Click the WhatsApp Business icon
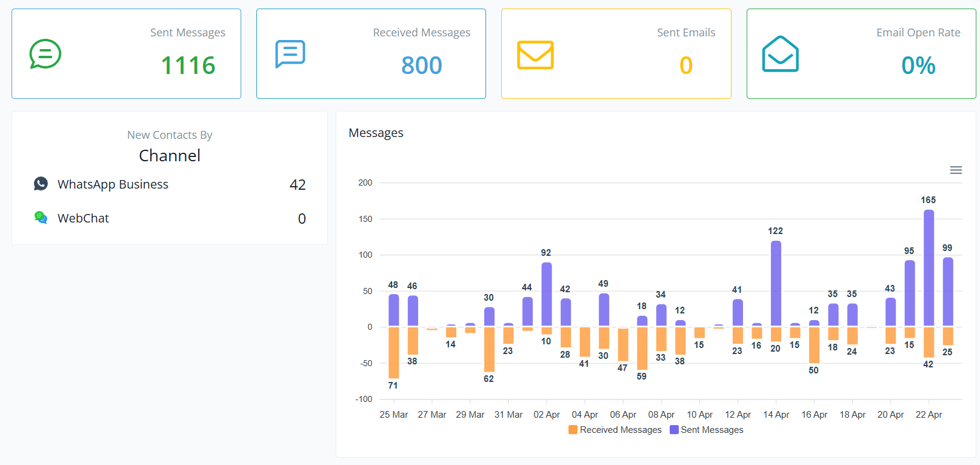This screenshot has width=980, height=465. [x=41, y=184]
